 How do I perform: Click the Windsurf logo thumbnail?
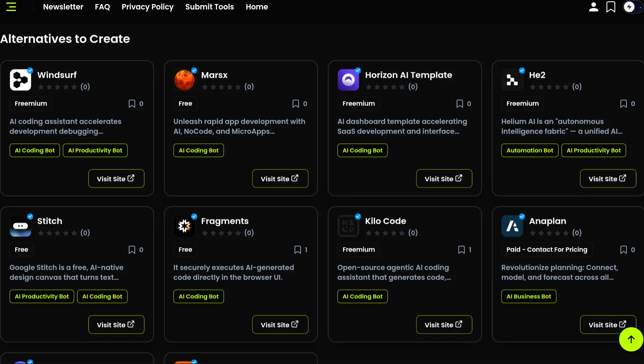(x=20, y=80)
